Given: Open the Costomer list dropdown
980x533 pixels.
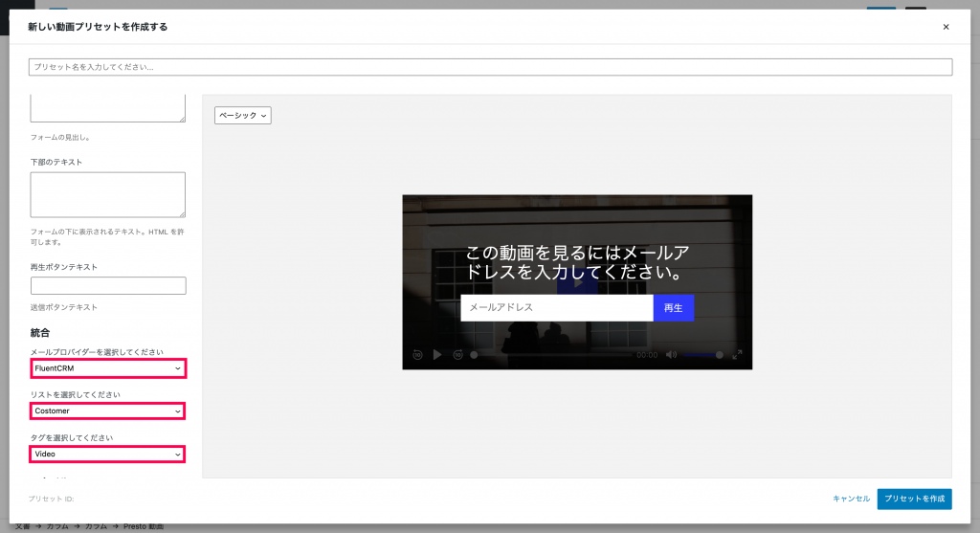Looking at the screenshot, I should 107,411.
